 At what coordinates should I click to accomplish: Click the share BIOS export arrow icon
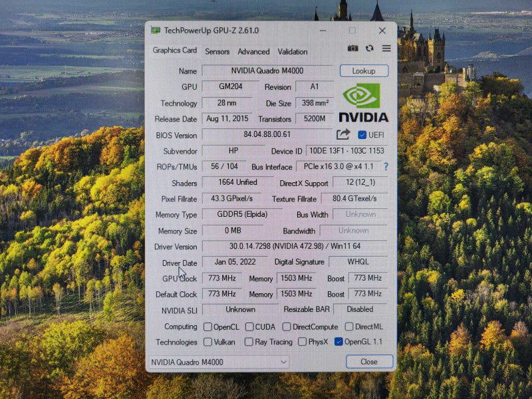click(x=343, y=134)
